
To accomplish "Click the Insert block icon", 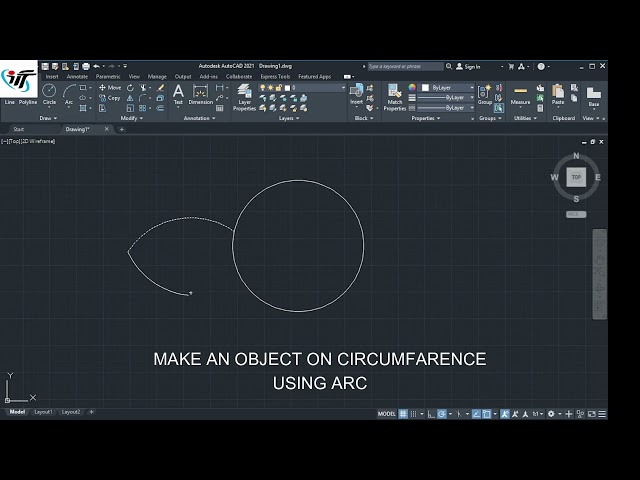I will click(356, 94).
